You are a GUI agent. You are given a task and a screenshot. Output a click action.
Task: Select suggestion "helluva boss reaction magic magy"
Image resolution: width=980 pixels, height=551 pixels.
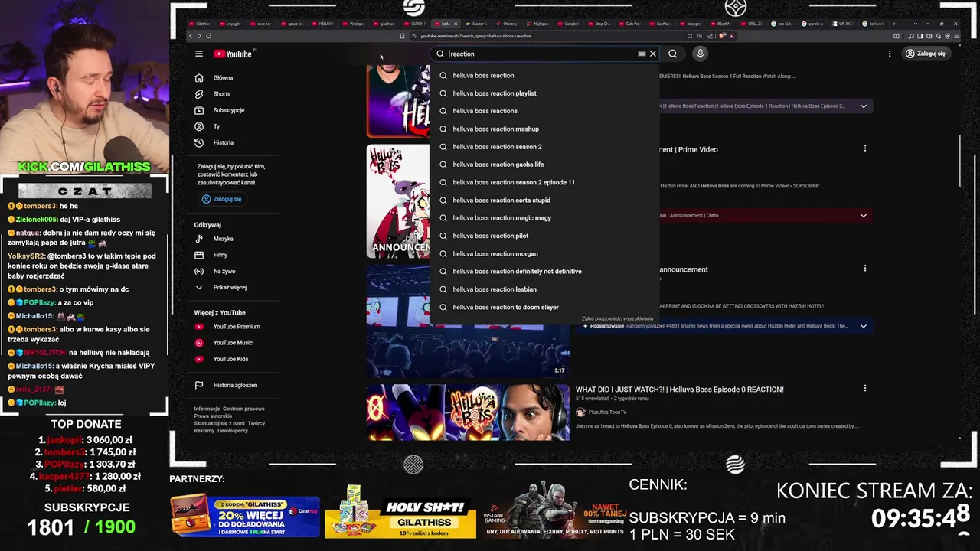[x=544, y=218]
